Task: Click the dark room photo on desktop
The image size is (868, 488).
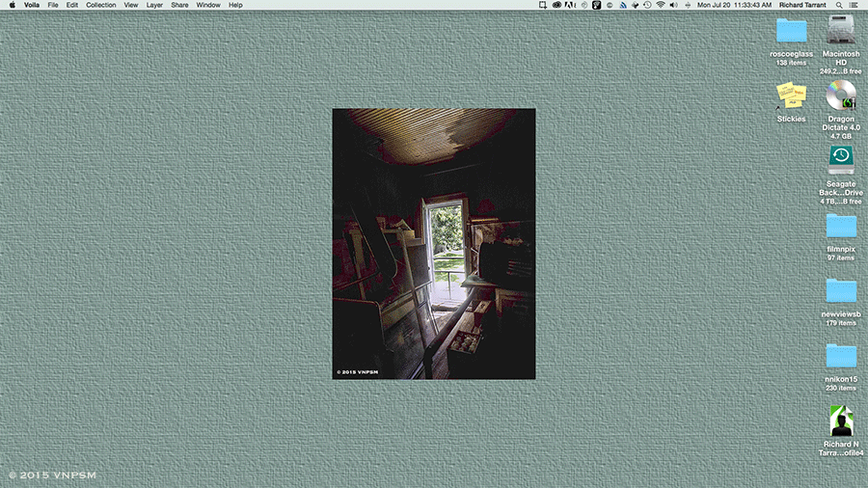Action: [x=433, y=243]
